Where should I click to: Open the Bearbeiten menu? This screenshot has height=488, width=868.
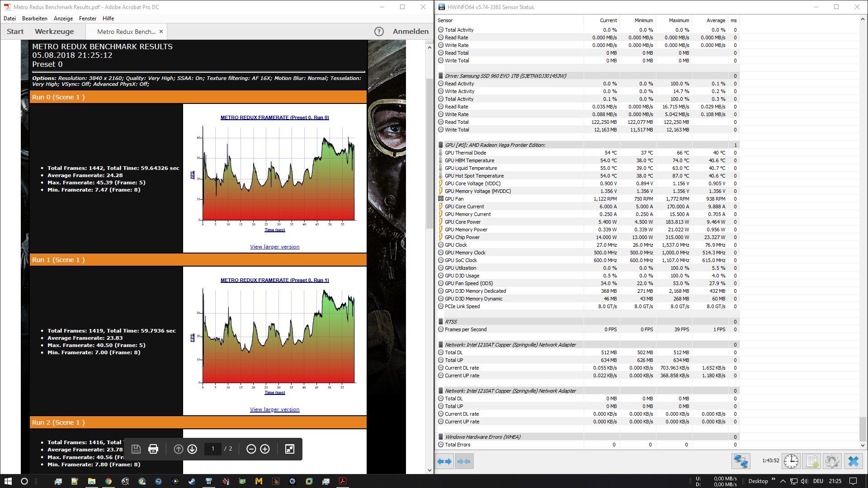point(34,19)
